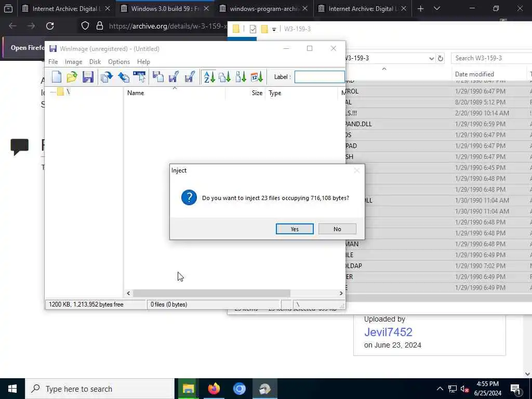Click the Format and write disk icon

coord(190,77)
